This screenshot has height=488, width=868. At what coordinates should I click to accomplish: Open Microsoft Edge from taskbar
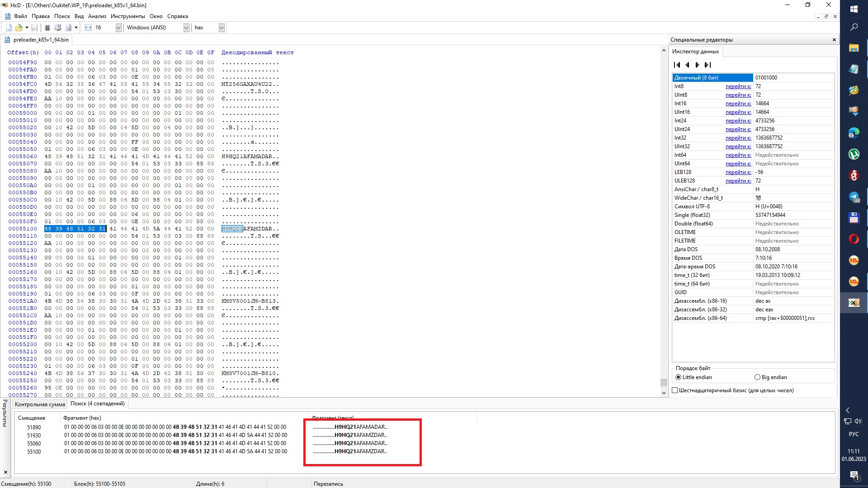[854, 133]
